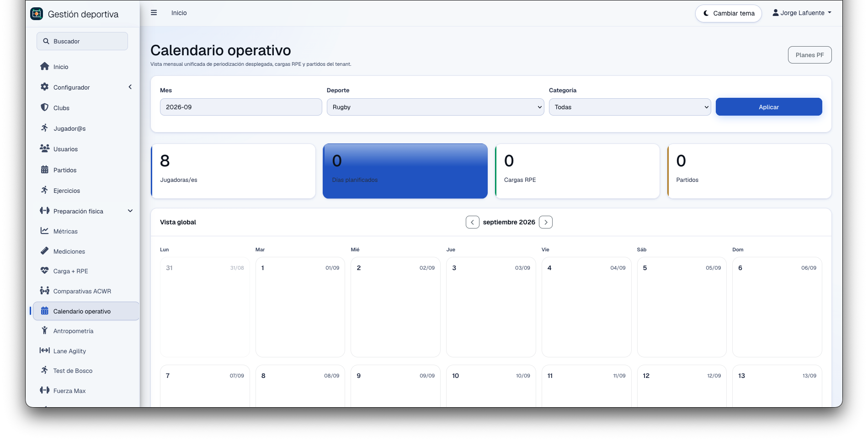Open Partidos via its calendar icon
Screen dimensions: 868x441
pos(44,170)
